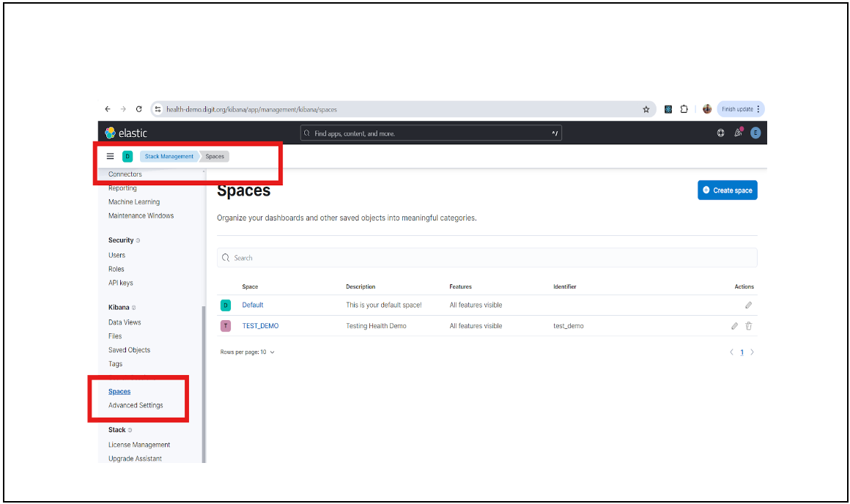
Task: Delete the TEST_DEMO space trash icon
Action: (749, 326)
